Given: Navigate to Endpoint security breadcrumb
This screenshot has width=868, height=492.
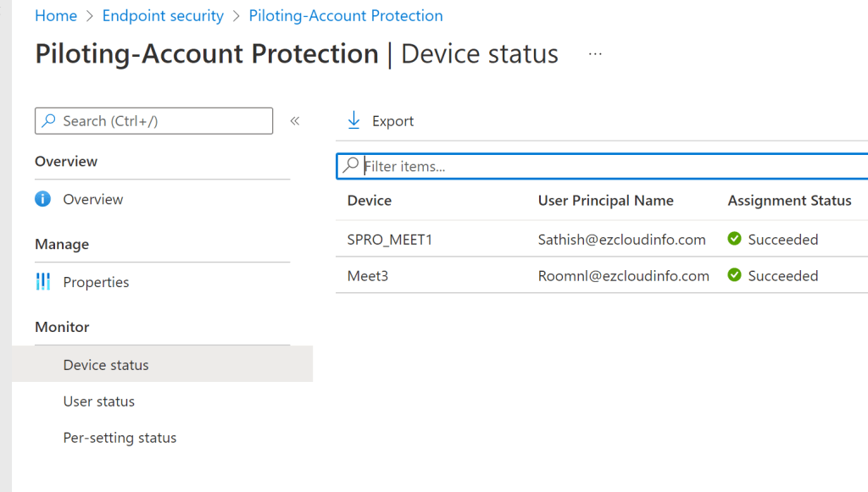Looking at the screenshot, I should click(x=163, y=16).
